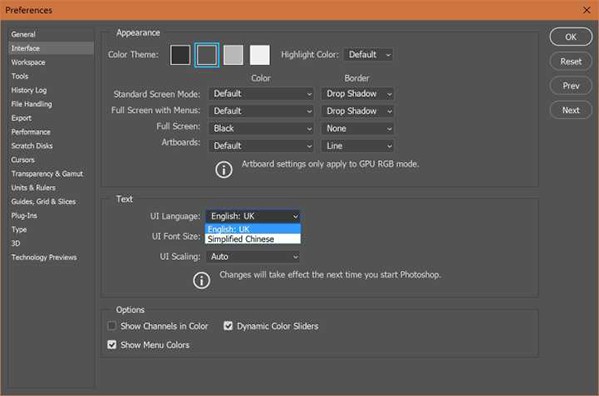Pick the lightest color theme swatch
This screenshot has width=599, height=396.
[x=260, y=55]
